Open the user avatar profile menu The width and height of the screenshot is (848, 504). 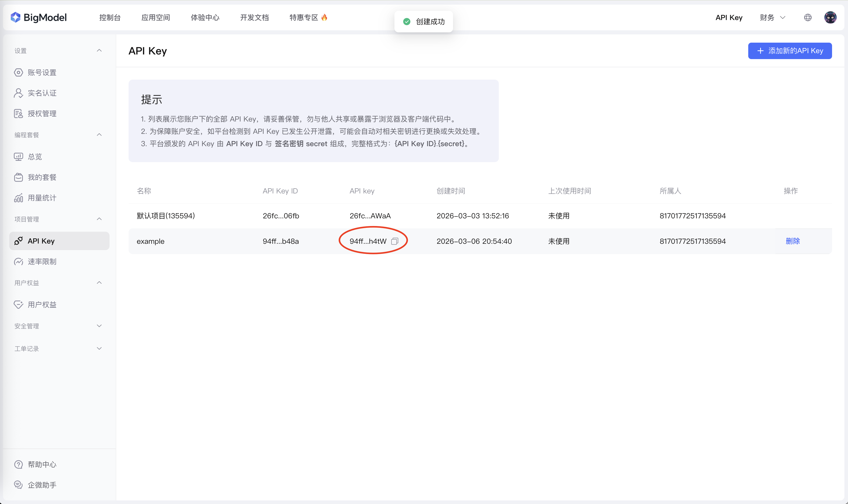coord(830,17)
